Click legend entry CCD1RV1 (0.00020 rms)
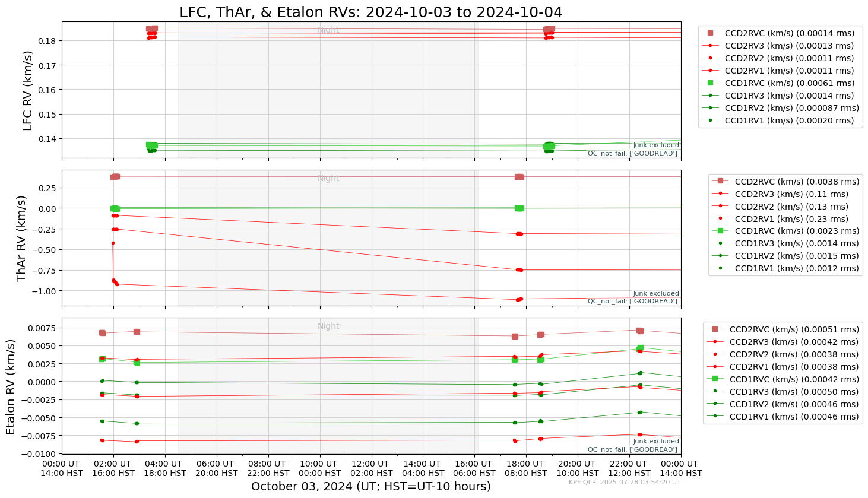The image size is (868, 498). click(x=779, y=120)
